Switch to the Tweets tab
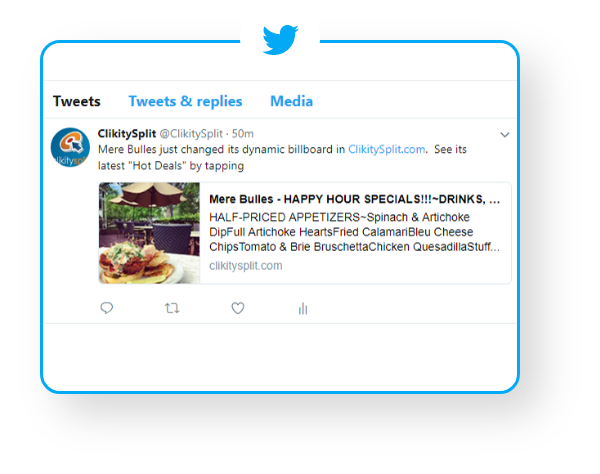Screen dimensions: 600x474 click(77, 101)
